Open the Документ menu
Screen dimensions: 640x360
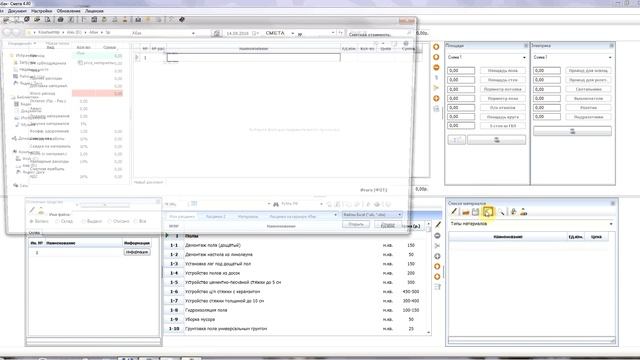tap(17, 11)
